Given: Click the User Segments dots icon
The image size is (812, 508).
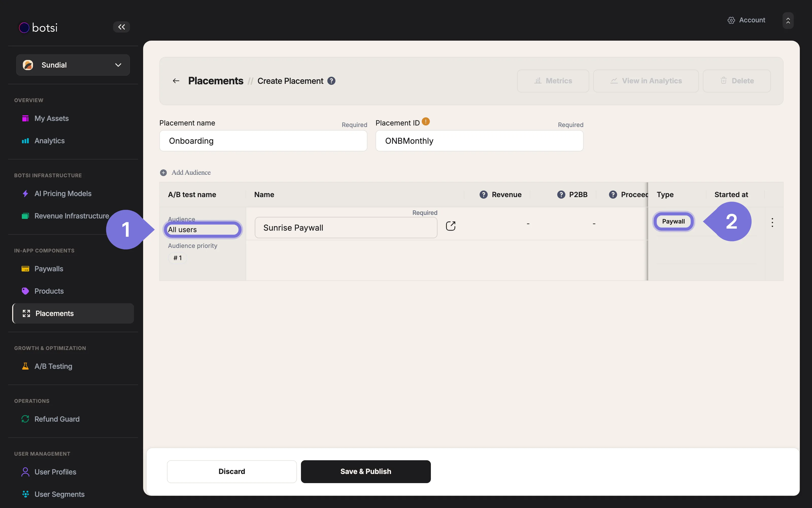Looking at the screenshot, I should (25, 494).
